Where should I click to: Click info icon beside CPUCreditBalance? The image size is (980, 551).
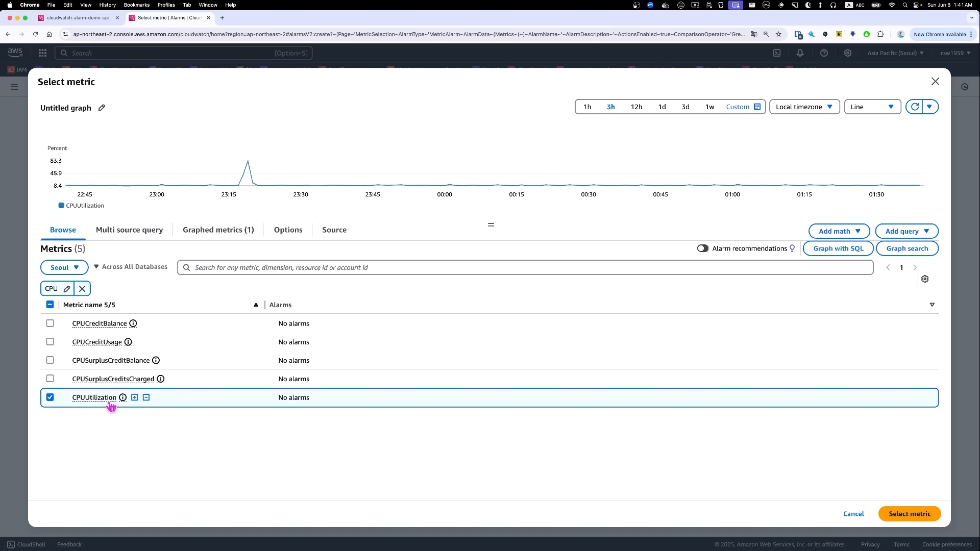click(x=133, y=323)
